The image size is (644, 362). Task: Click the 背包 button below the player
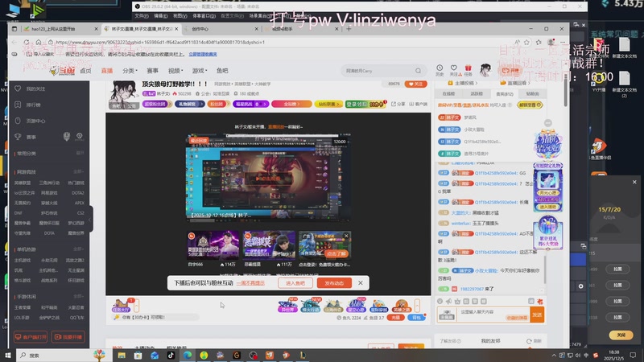(416, 317)
